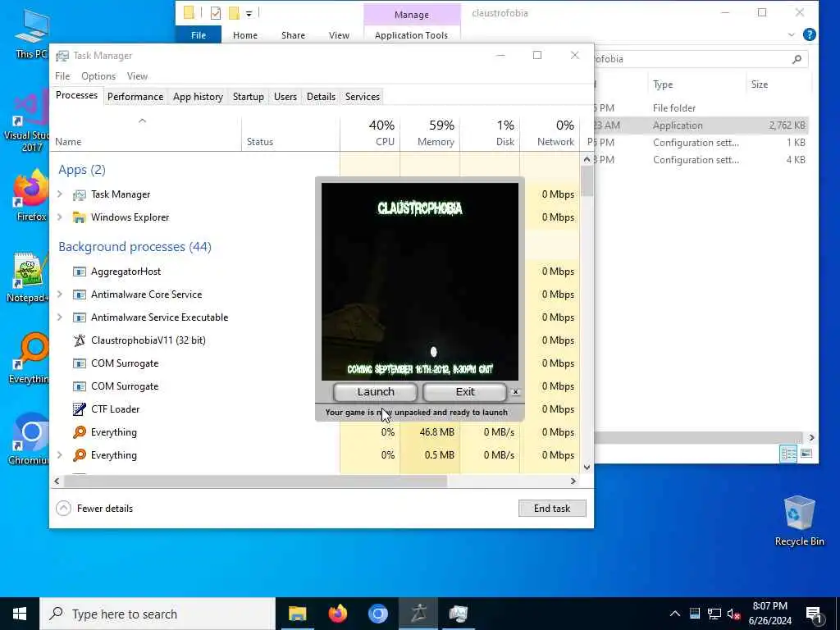Switch Explorer to large icons view

click(x=806, y=454)
